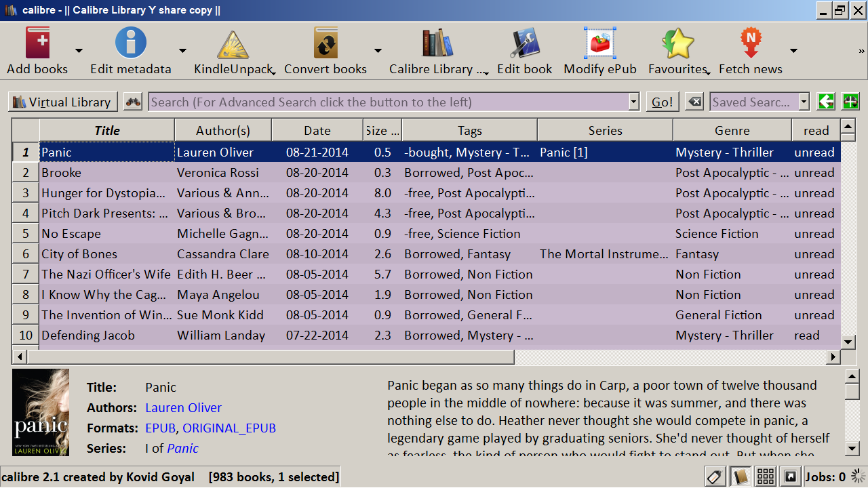868x488 pixels.
Task: Click the jobs activity spinner icon
Action: 858,476
